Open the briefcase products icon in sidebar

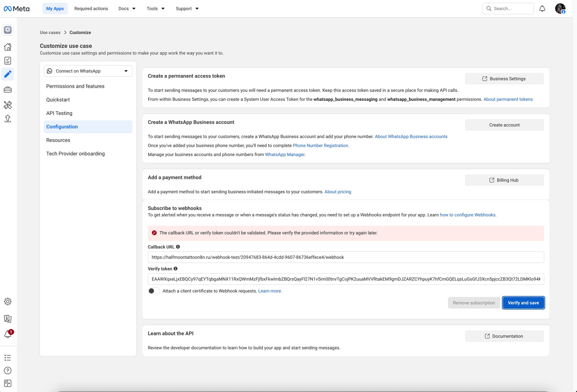[8, 90]
